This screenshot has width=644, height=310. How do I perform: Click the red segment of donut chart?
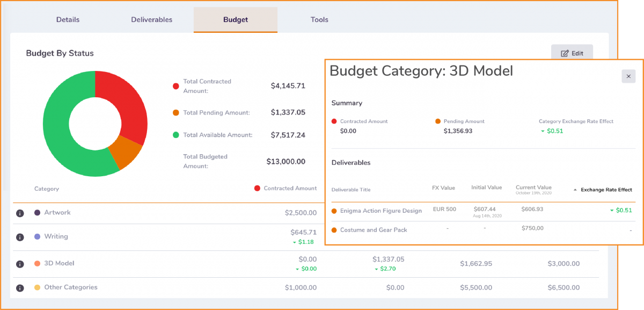127,102
